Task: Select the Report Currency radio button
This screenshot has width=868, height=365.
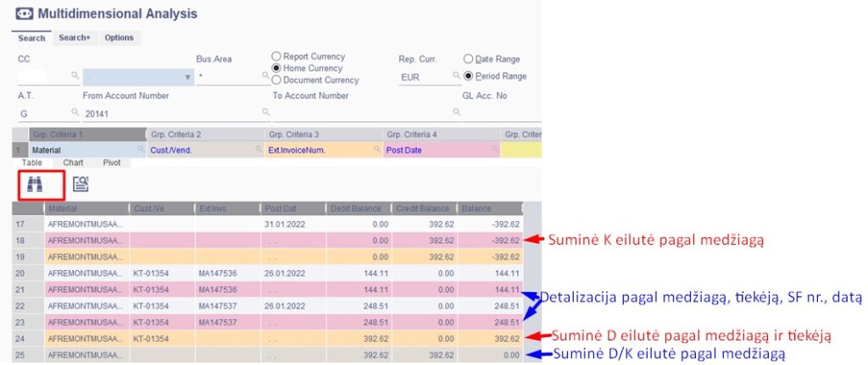Action: coord(276,56)
